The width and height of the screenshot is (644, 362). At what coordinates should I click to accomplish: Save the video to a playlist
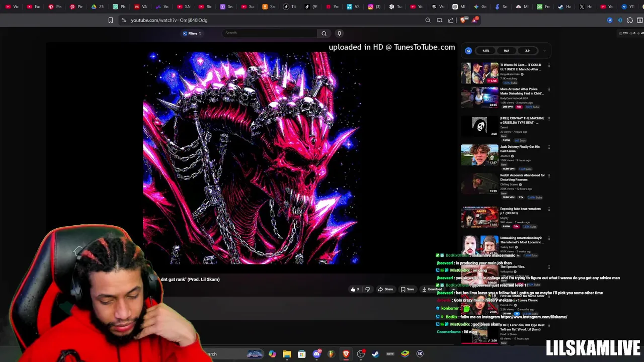click(408, 289)
